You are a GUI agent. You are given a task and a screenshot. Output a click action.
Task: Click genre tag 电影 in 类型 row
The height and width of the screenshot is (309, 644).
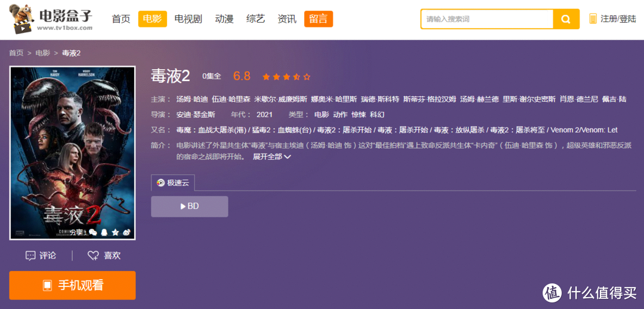(321, 115)
